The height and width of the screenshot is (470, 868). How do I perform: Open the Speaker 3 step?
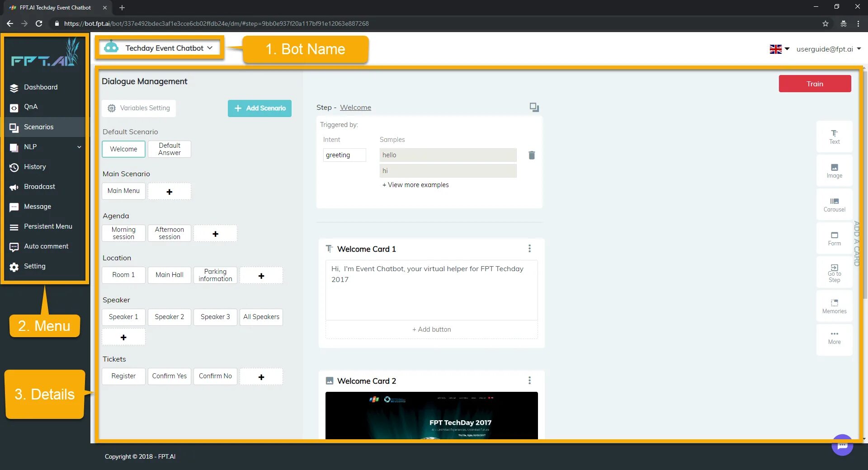pyautogui.click(x=215, y=317)
